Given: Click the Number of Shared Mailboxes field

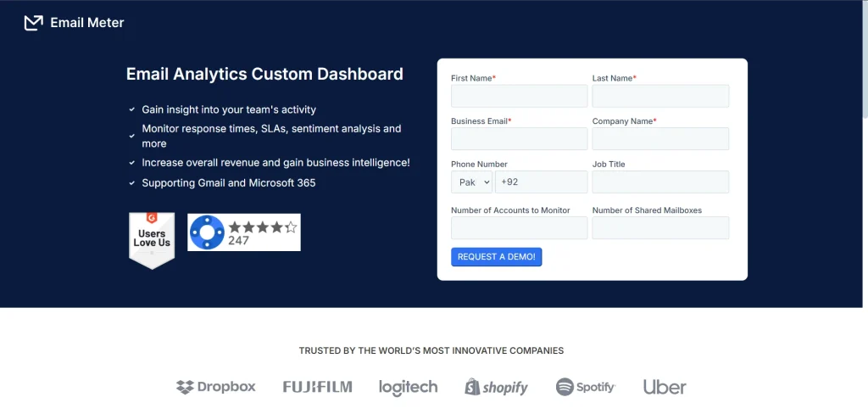Looking at the screenshot, I should [x=660, y=227].
